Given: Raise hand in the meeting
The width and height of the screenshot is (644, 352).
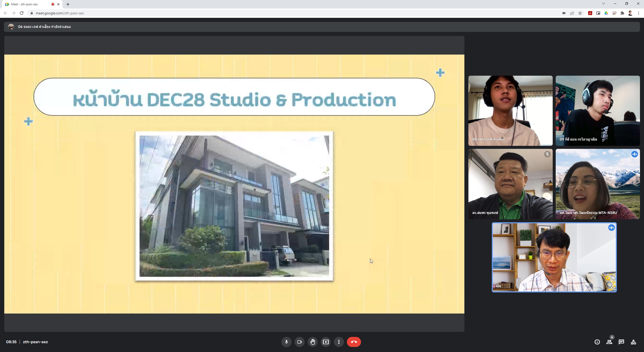Looking at the screenshot, I should (312, 342).
